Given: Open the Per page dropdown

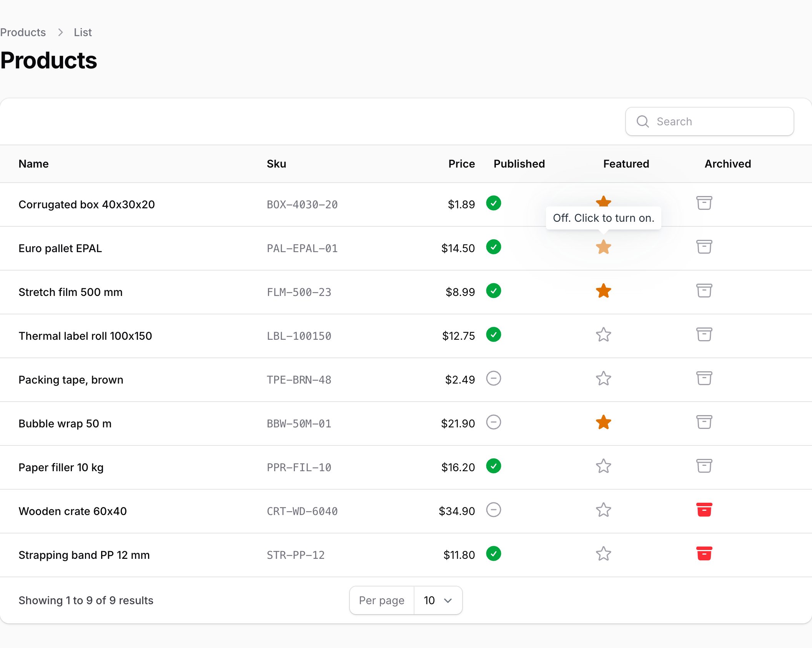Looking at the screenshot, I should (438, 600).
